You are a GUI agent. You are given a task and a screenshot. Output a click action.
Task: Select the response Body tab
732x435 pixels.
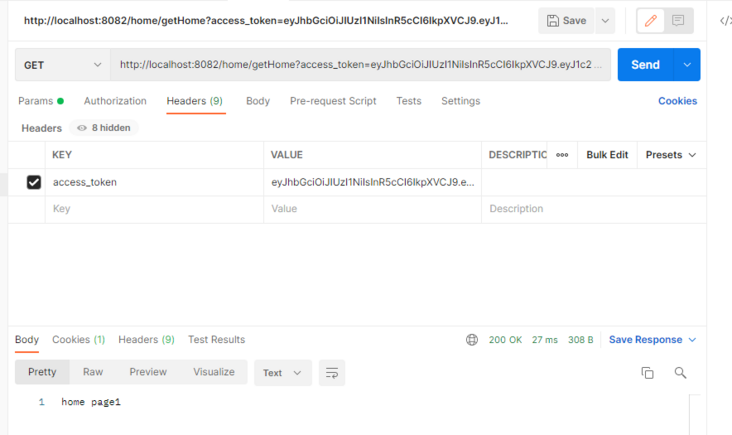click(27, 340)
